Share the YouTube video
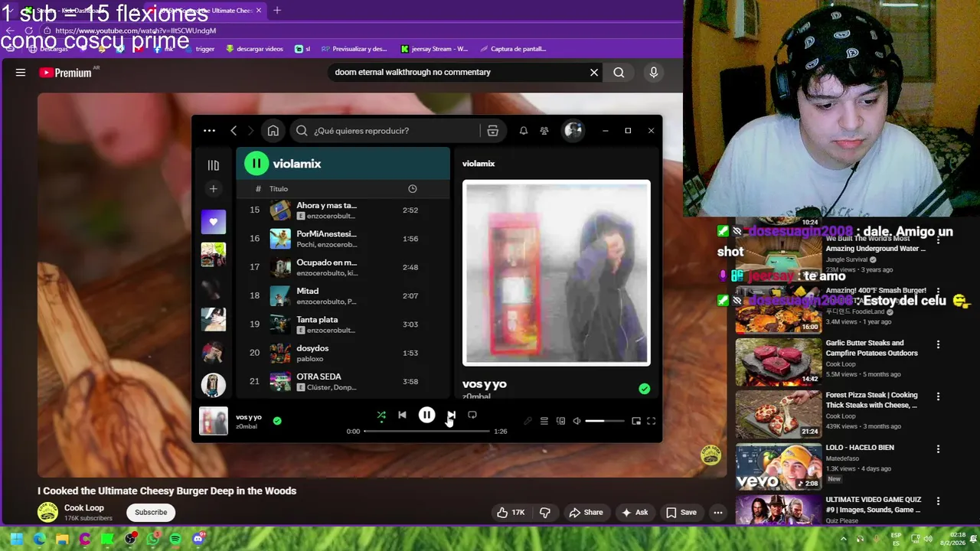980x551 pixels. coord(586,513)
